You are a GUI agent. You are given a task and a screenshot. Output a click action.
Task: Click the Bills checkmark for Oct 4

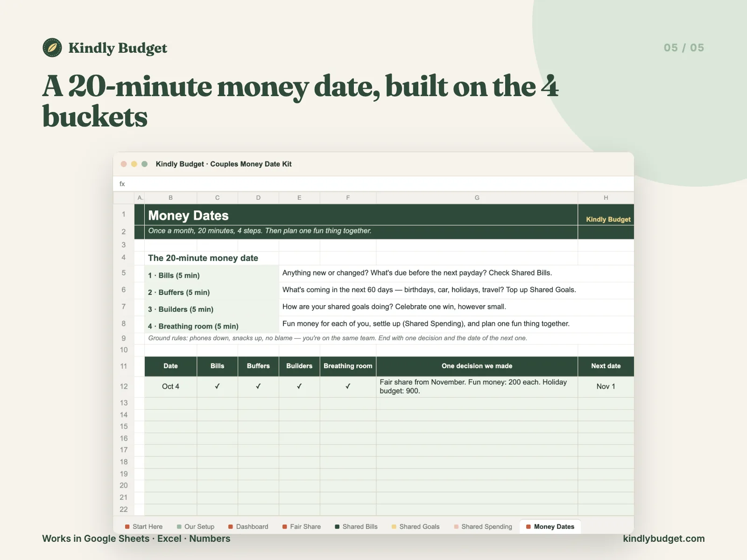pos(218,386)
